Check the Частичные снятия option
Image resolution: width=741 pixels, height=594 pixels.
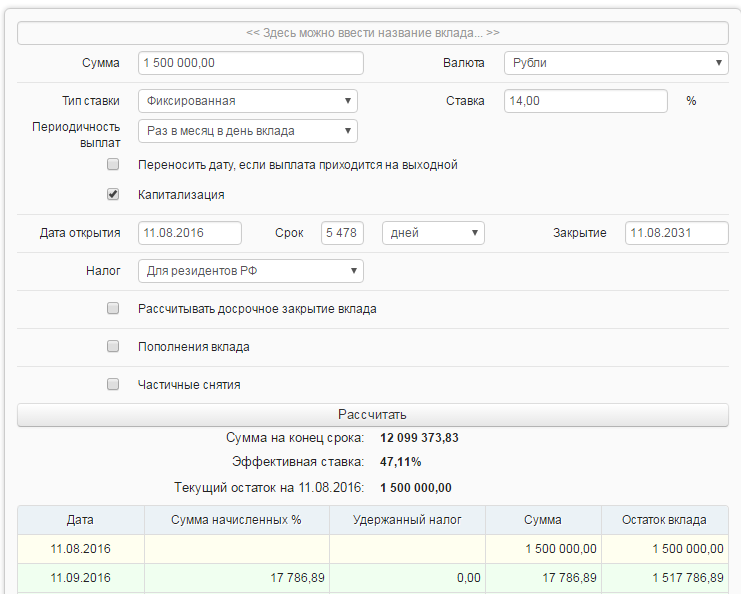[x=113, y=384]
